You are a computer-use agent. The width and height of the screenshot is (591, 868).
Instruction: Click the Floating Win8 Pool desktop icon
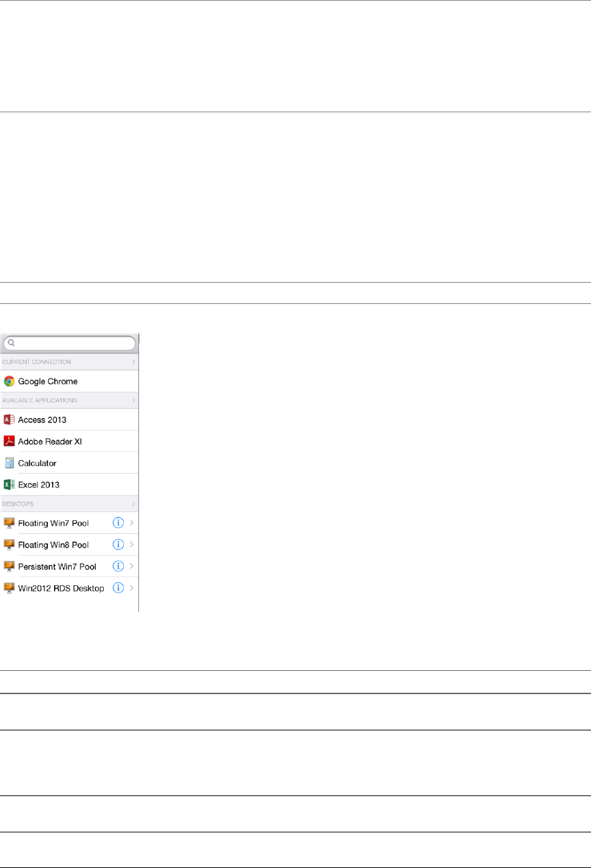pos(9,544)
